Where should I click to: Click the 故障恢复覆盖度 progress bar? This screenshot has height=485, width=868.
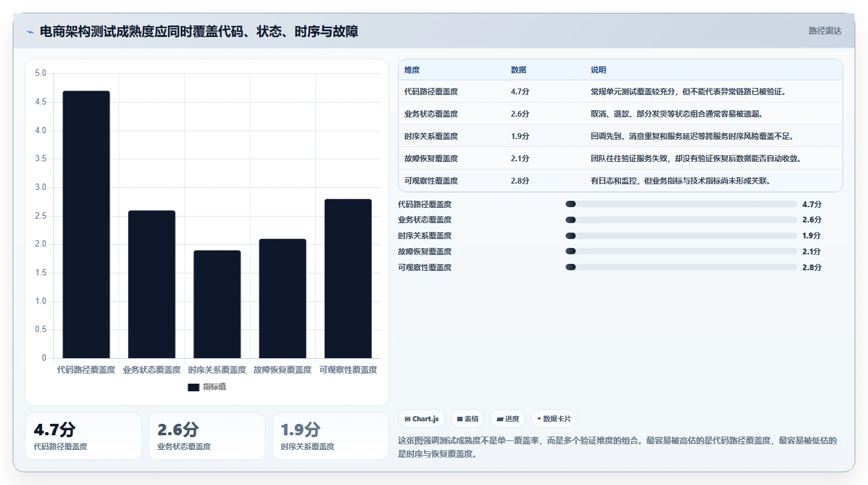681,252
